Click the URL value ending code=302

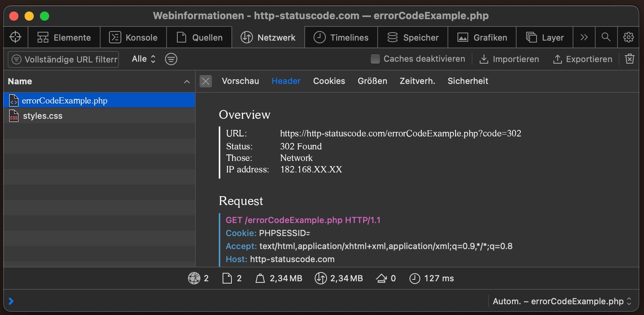(401, 133)
